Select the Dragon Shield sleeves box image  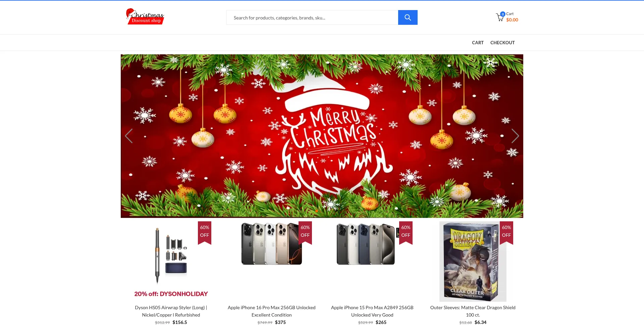tap(473, 262)
